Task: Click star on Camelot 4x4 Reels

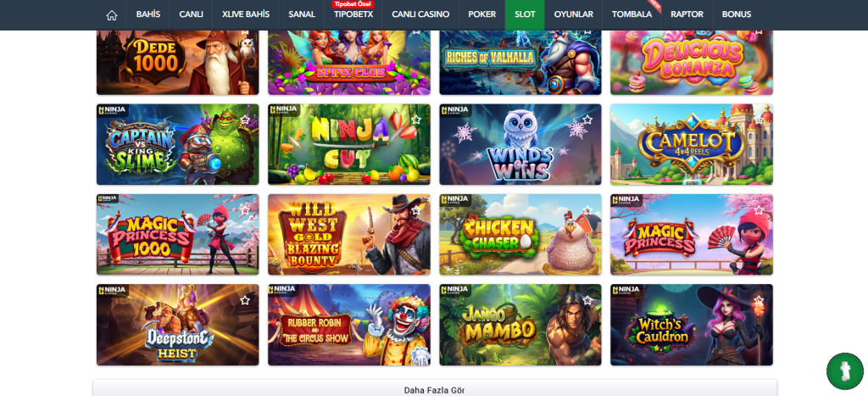Action: coord(759,120)
